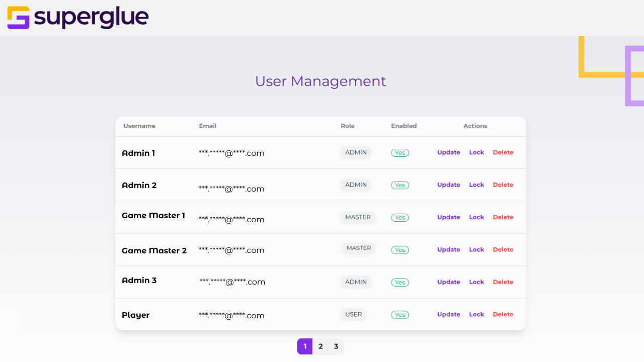Delete the Game Master 1 user
The width and height of the screenshot is (644, 362).
503,217
